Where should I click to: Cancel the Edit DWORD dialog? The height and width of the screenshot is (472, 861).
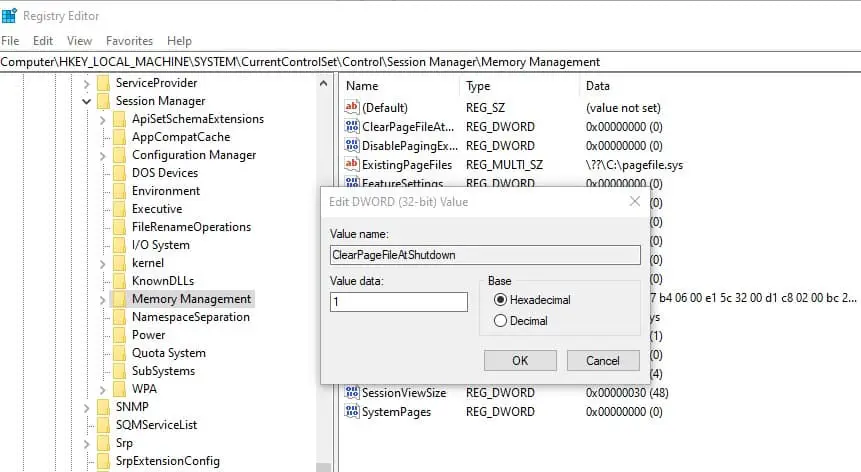click(603, 360)
